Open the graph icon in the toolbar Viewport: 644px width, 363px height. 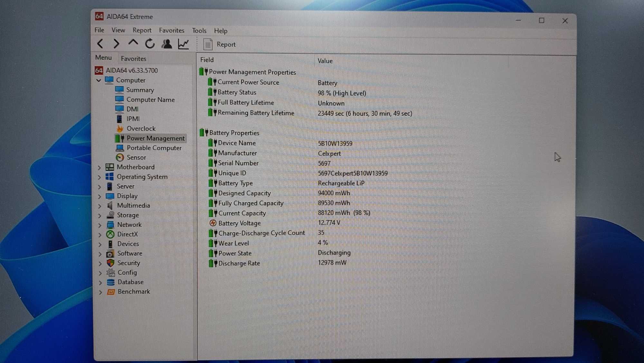click(x=184, y=44)
